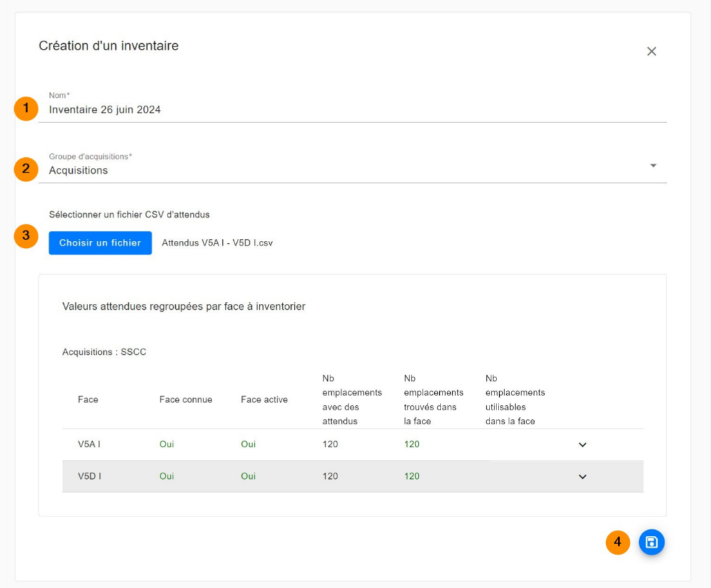Click the Nb emplacements trouvés dans la face header
This screenshot has width=711, height=588.
433,399
